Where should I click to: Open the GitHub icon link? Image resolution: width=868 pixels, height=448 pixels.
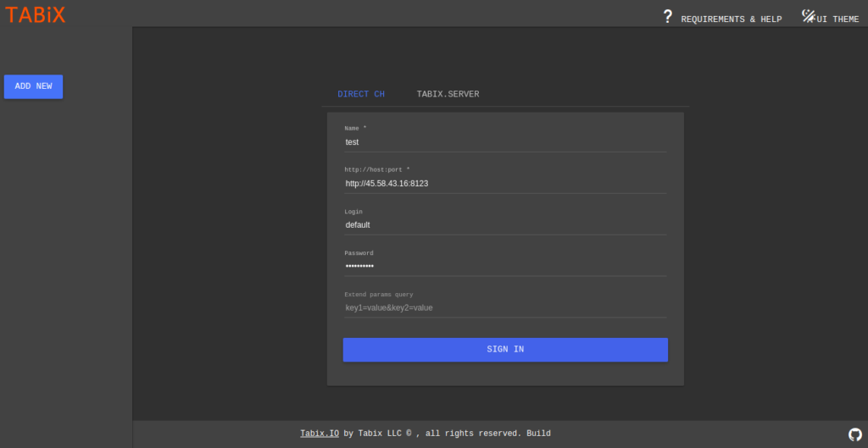854,434
